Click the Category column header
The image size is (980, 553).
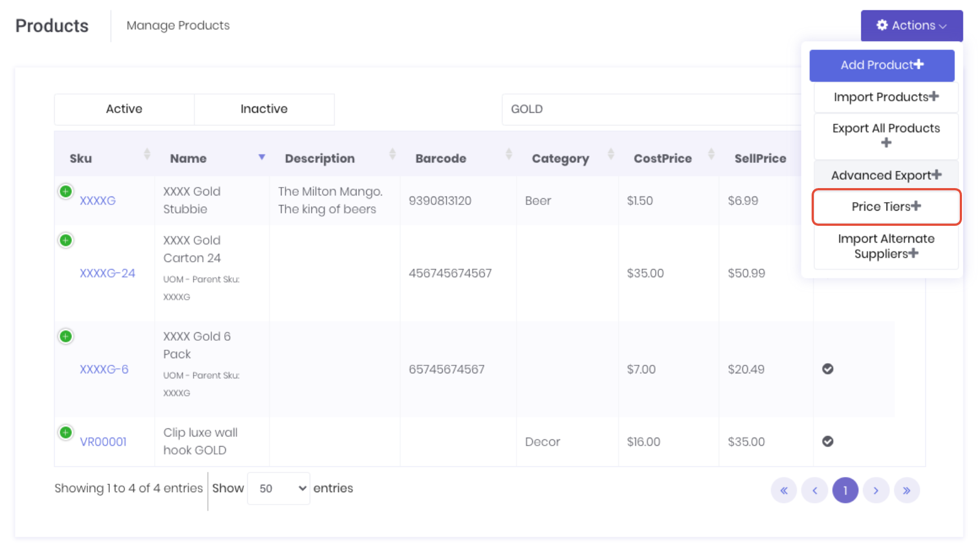click(x=568, y=154)
